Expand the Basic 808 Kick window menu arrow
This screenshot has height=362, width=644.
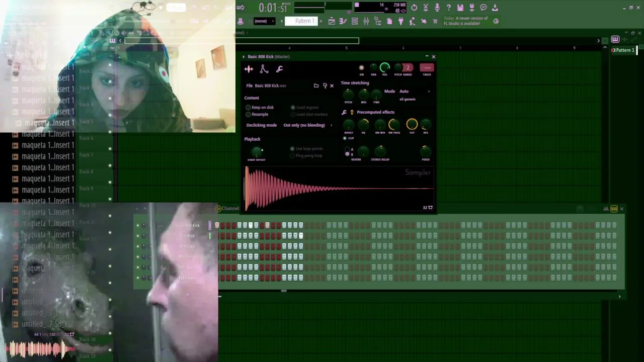tap(244, 57)
